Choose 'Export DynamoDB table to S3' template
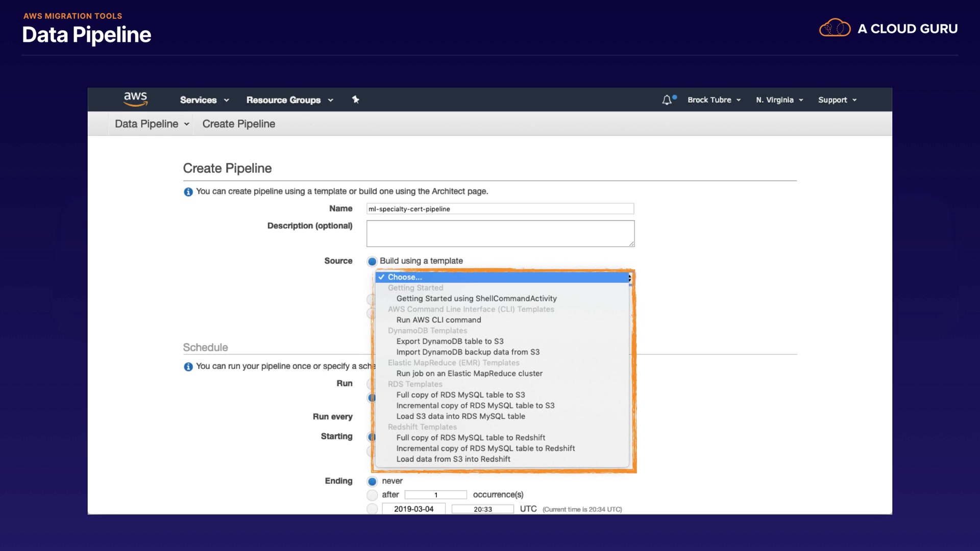 [x=450, y=341]
